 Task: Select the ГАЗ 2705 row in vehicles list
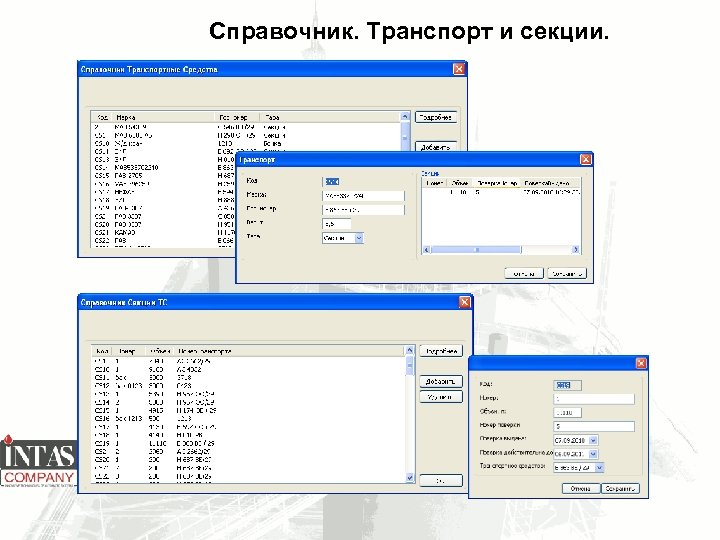(246, 175)
